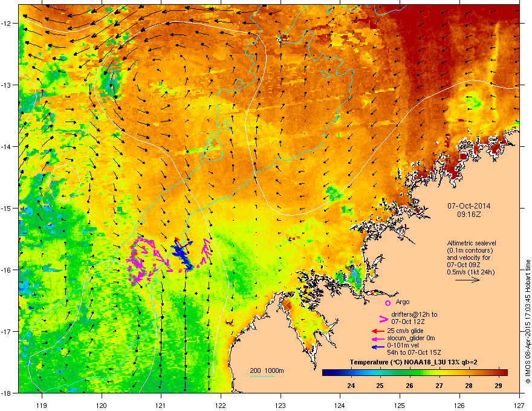532x411 pixels.
Task: Click the colorbar value '29'
Action: (x=498, y=386)
